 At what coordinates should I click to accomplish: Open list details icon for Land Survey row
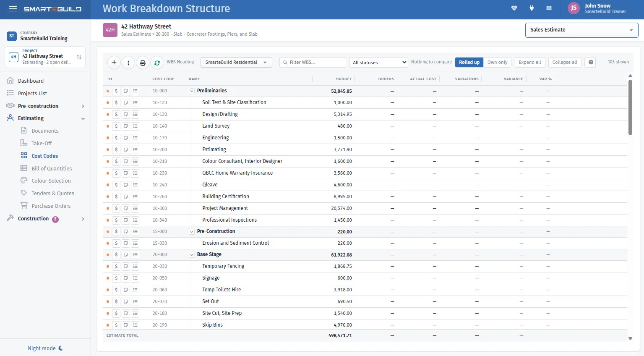tap(135, 126)
